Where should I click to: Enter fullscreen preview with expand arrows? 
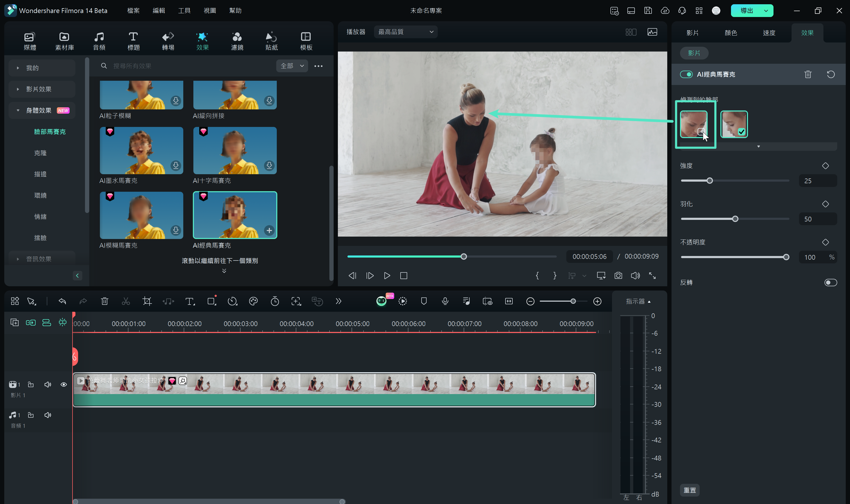click(x=652, y=275)
